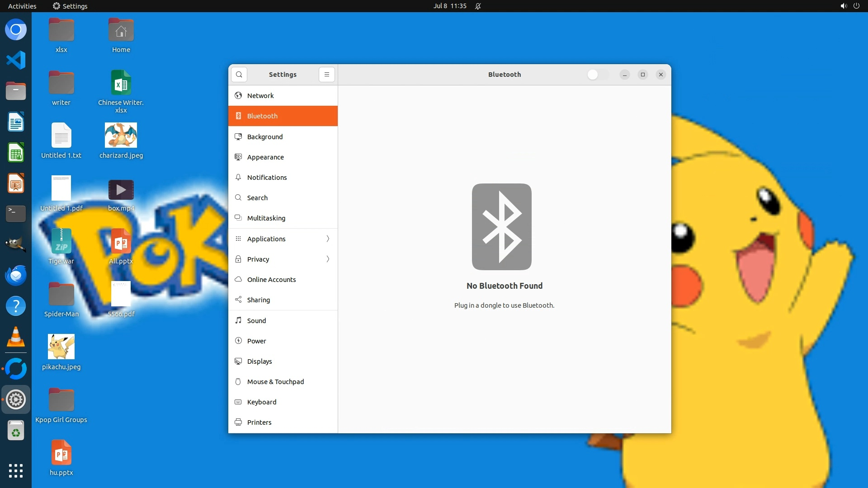868x488 pixels.
Task: Open Sound settings via music note icon
Action: [x=238, y=320]
